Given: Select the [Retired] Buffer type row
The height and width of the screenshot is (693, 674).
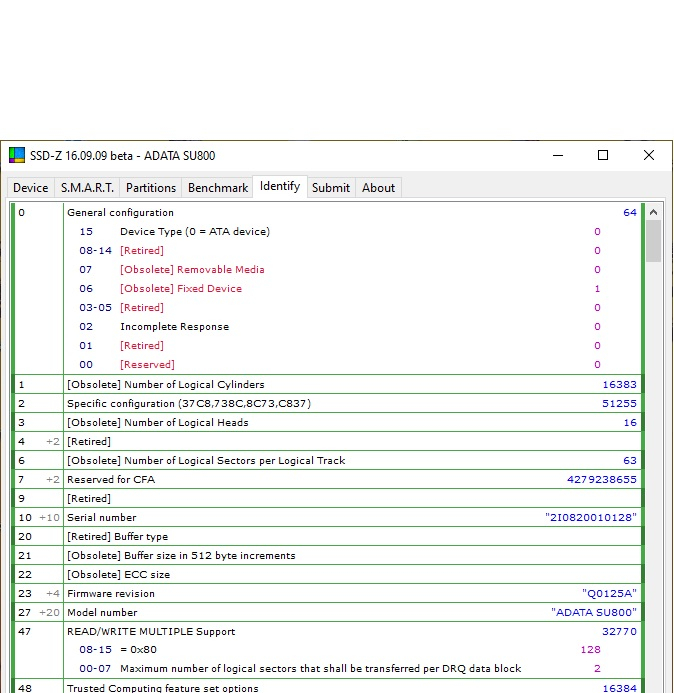Looking at the screenshot, I should [x=327, y=537].
